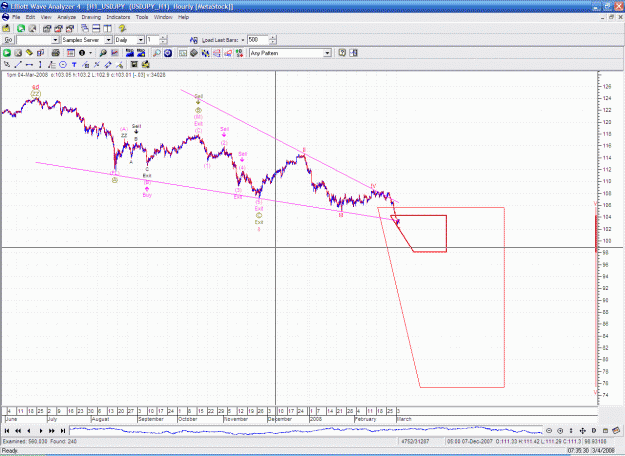Image resolution: width=625 pixels, height=456 pixels.
Task: Click the toolbar help icon after Any Pattern
Action: tap(342, 53)
